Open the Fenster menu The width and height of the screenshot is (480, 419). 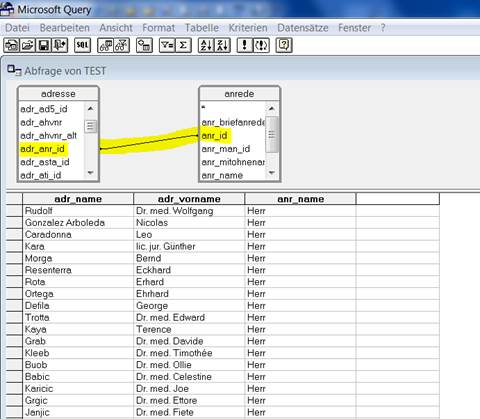pyautogui.click(x=354, y=28)
